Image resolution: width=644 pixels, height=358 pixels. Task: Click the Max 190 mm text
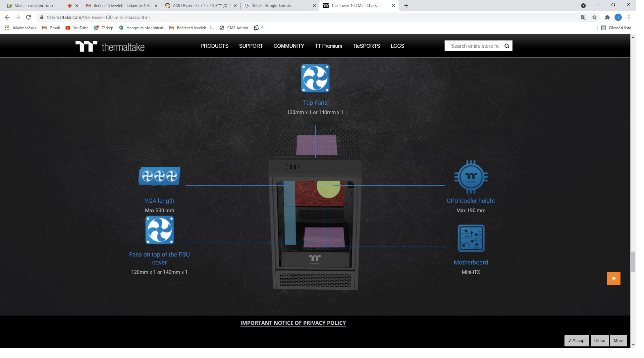[471, 210]
